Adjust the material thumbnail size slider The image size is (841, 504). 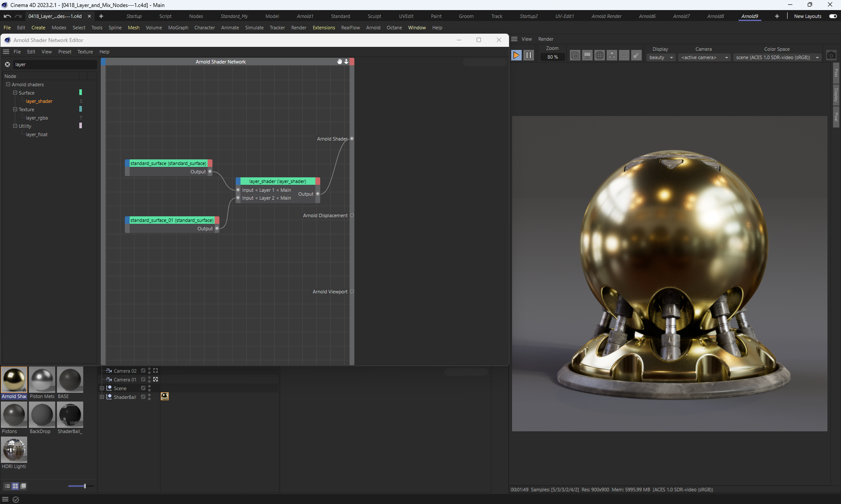[85, 486]
